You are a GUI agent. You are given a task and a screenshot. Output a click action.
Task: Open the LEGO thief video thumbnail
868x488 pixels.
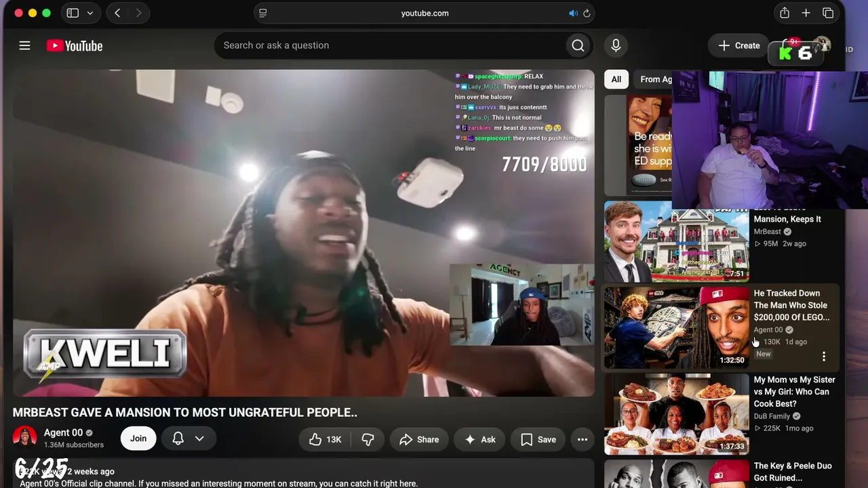pyautogui.click(x=677, y=327)
